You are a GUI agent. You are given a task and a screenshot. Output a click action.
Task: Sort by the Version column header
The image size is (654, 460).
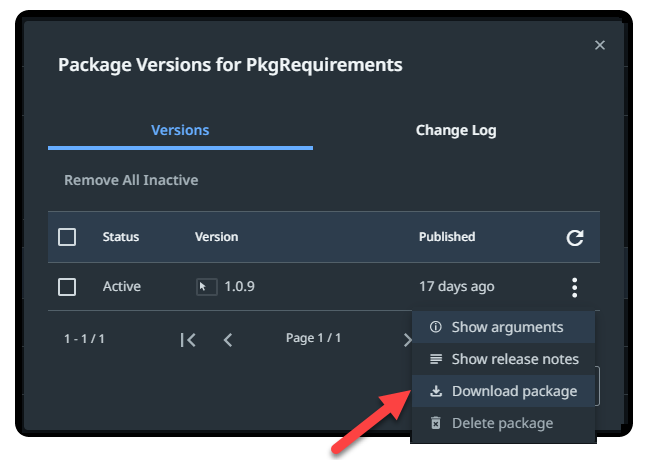pos(216,237)
